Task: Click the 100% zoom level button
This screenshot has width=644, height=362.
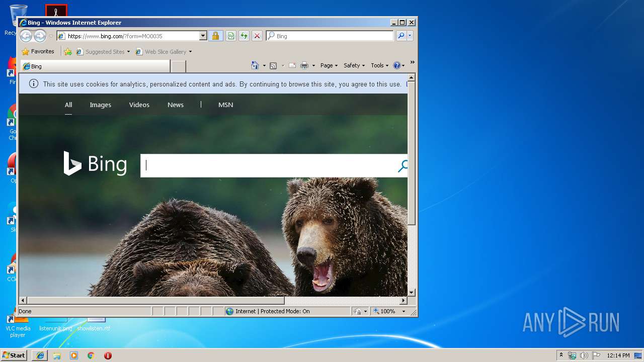Action: pos(385,311)
